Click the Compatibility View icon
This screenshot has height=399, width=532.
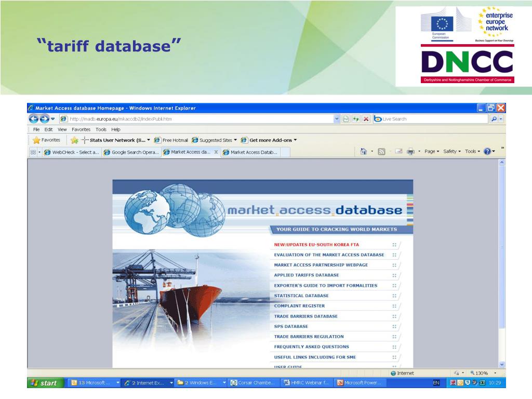(x=345, y=119)
